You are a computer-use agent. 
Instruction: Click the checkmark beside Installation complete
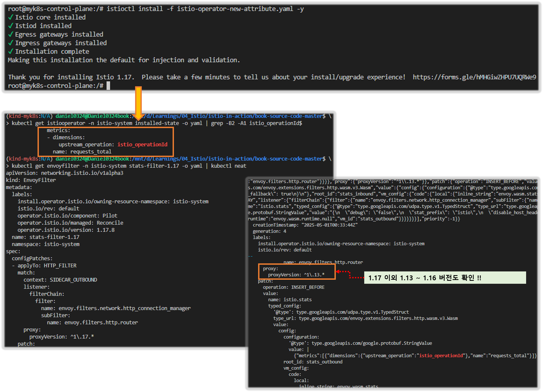(x=11, y=52)
